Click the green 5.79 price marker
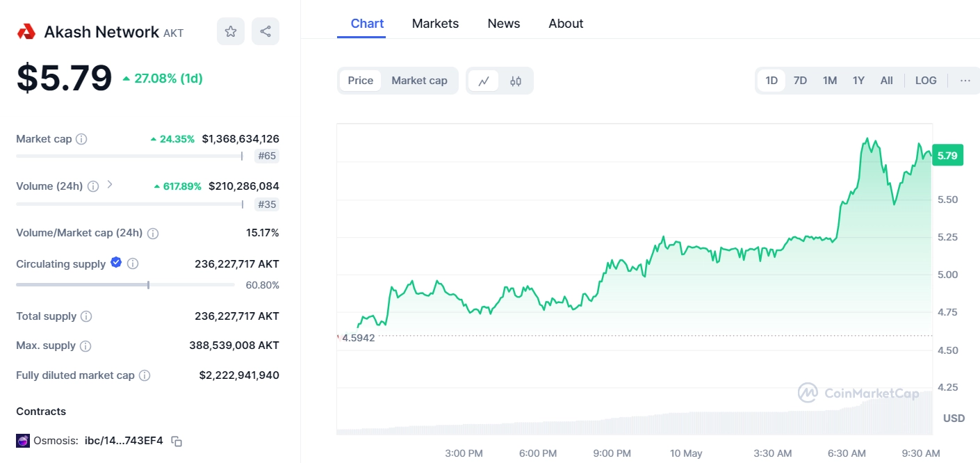The width and height of the screenshot is (980, 463). [x=947, y=155]
